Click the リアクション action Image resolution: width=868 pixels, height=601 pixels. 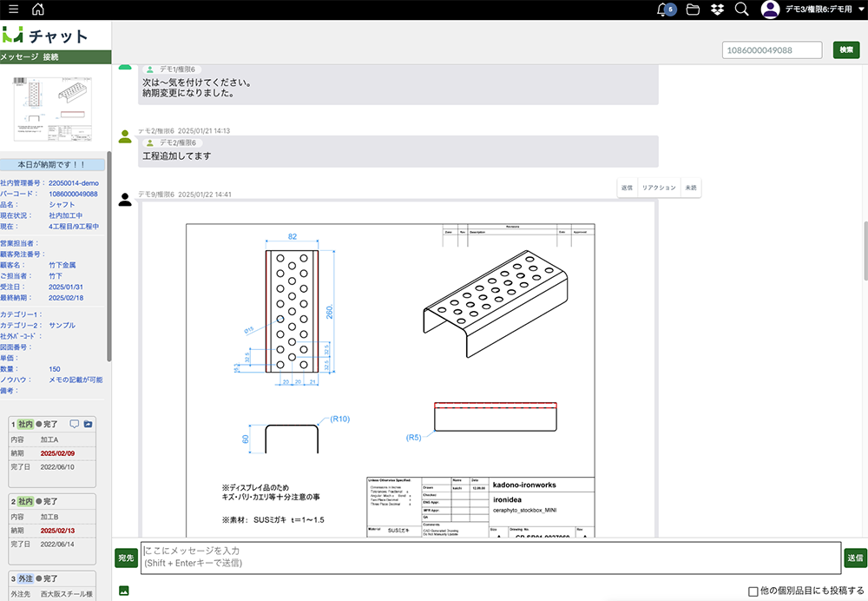659,188
